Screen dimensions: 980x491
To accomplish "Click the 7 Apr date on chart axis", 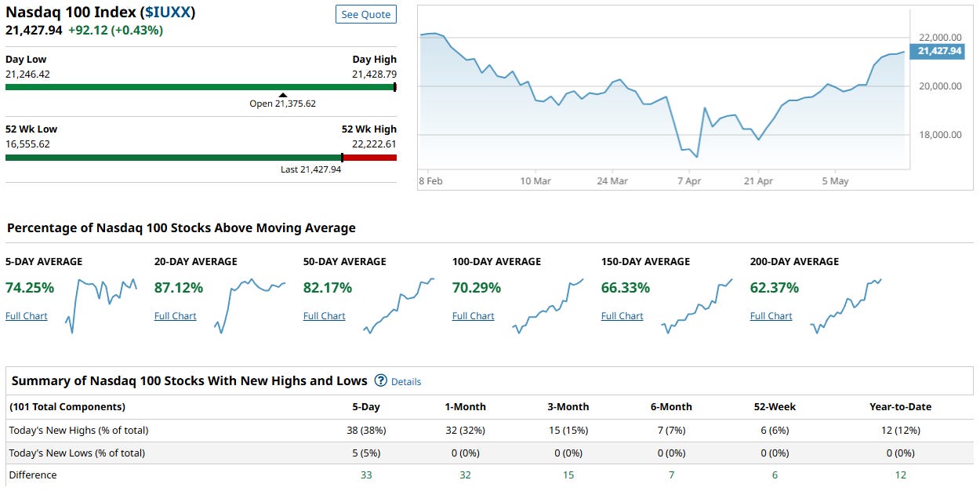I will click(689, 180).
